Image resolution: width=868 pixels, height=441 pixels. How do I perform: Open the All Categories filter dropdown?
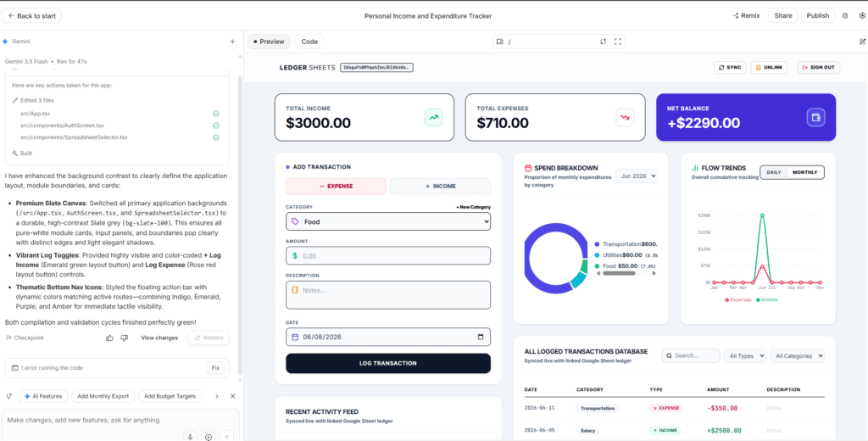click(797, 355)
